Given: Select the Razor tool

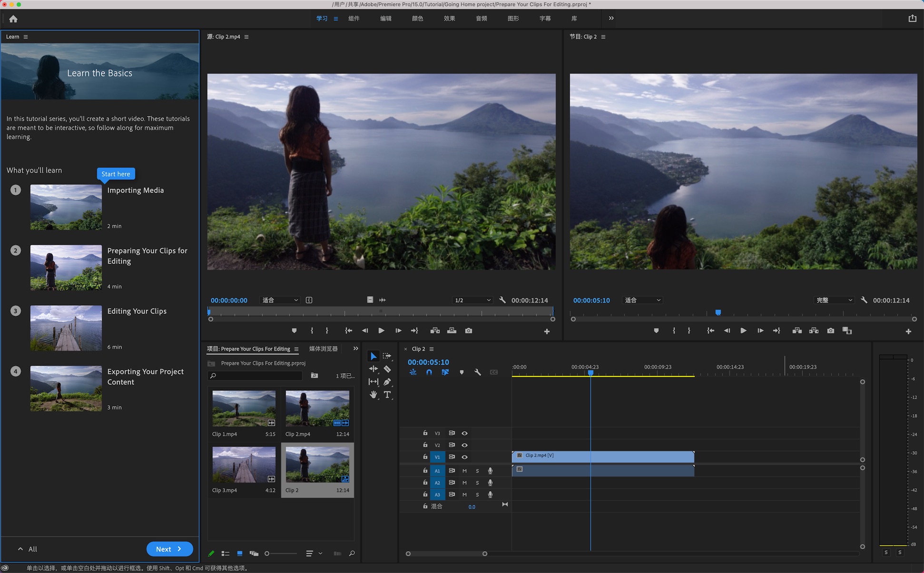Looking at the screenshot, I should pos(387,369).
